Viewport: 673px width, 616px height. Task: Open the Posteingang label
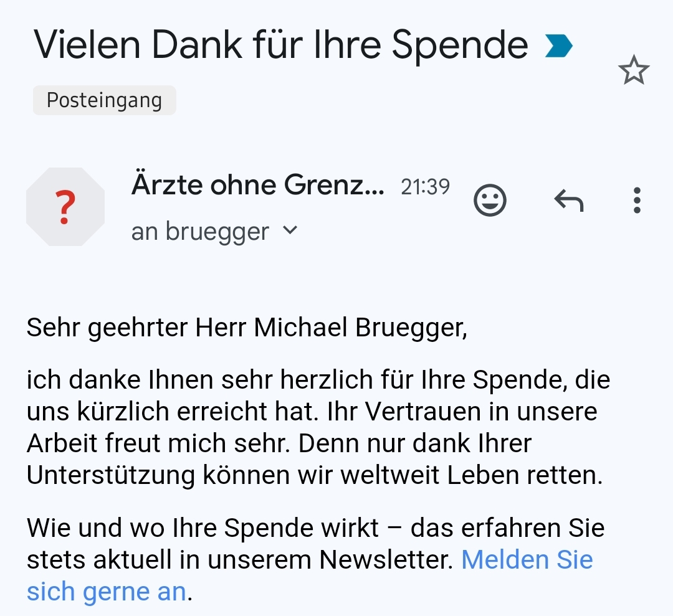pos(104,100)
